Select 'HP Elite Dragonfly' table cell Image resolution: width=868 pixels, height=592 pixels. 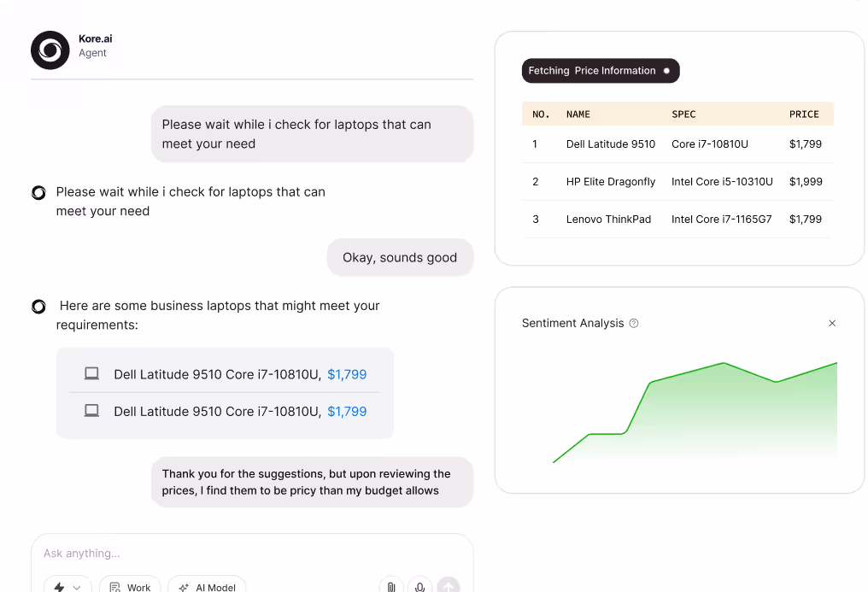(x=611, y=181)
